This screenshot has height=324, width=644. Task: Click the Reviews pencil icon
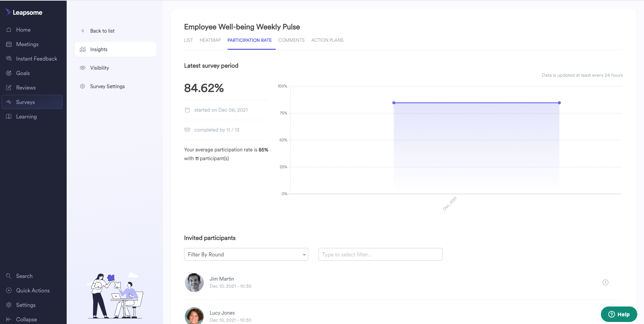[9, 87]
